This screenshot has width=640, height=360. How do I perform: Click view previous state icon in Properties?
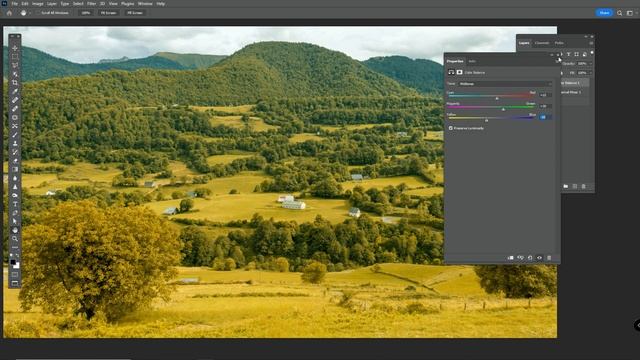click(520, 258)
